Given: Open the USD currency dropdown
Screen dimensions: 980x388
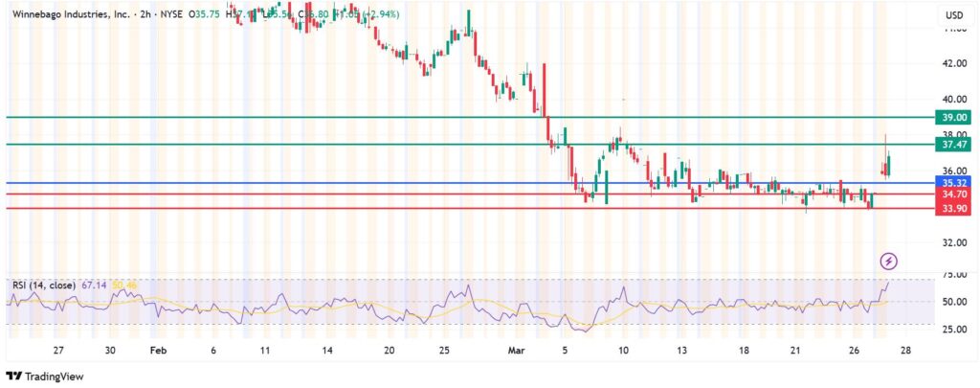Looking at the screenshot, I should point(953,15).
